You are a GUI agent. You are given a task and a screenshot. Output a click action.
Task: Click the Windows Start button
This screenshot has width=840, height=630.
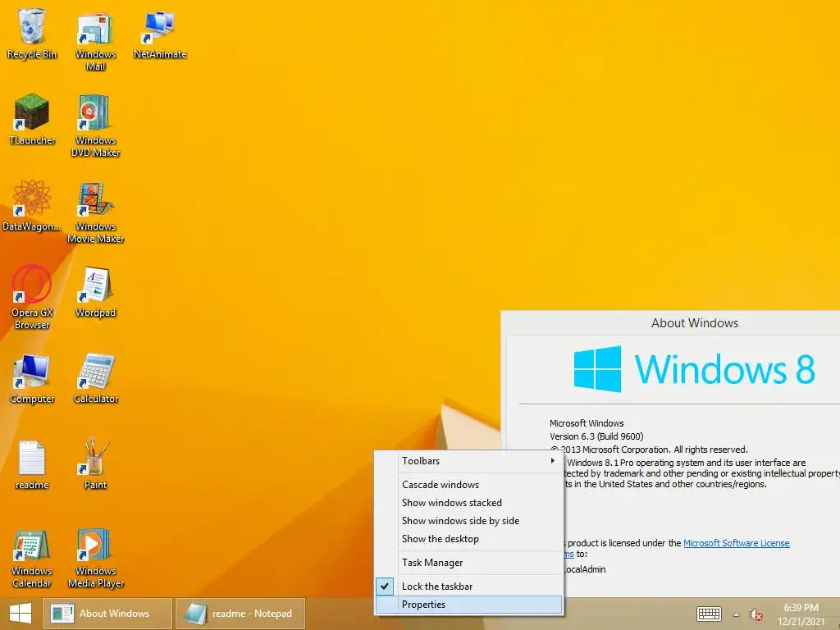21,614
